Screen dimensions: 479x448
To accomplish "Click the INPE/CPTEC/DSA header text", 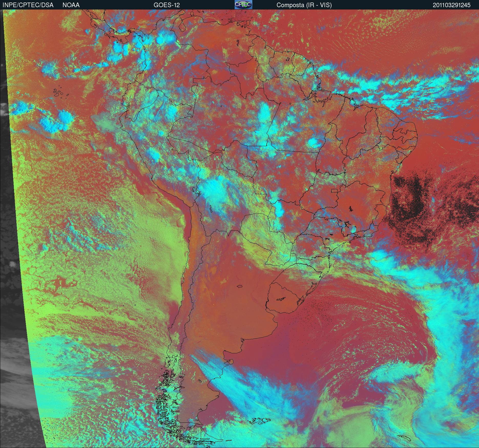I will coord(28,5).
